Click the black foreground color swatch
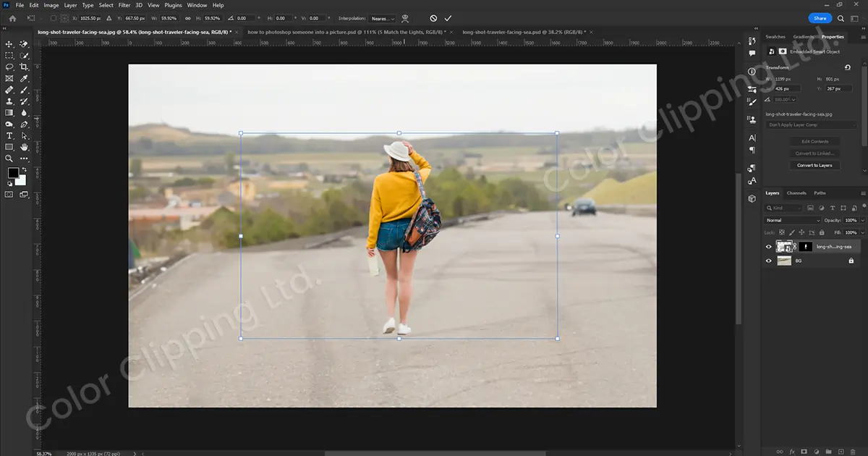Screen dimensions: 868x456 point(12,172)
